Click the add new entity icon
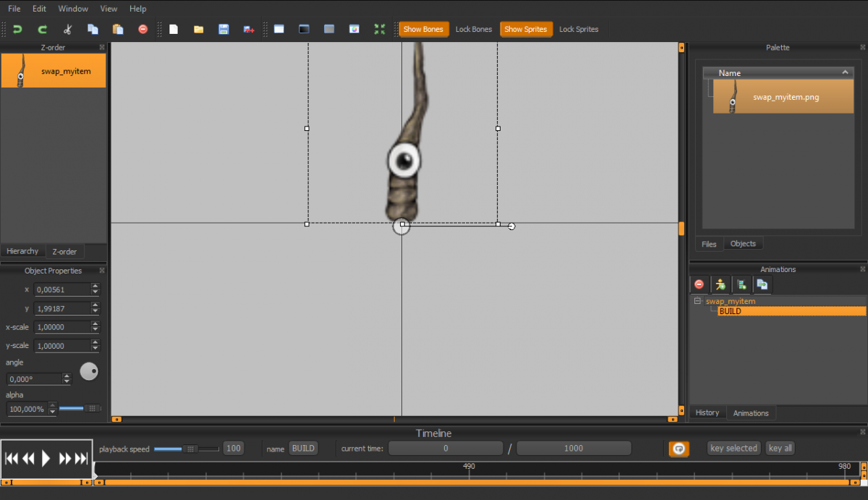 coord(720,284)
